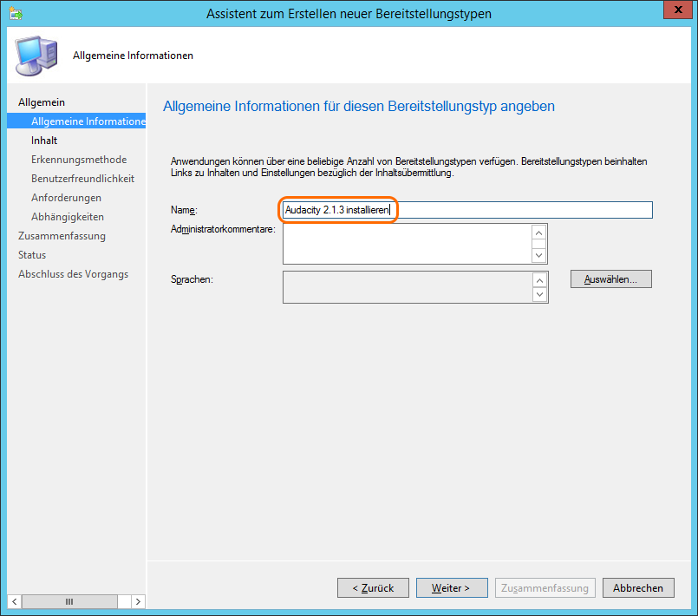The height and width of the screenshot is (616, 698).
Task: Select Abhängigkeiten in sidebar
Action: 68,217
